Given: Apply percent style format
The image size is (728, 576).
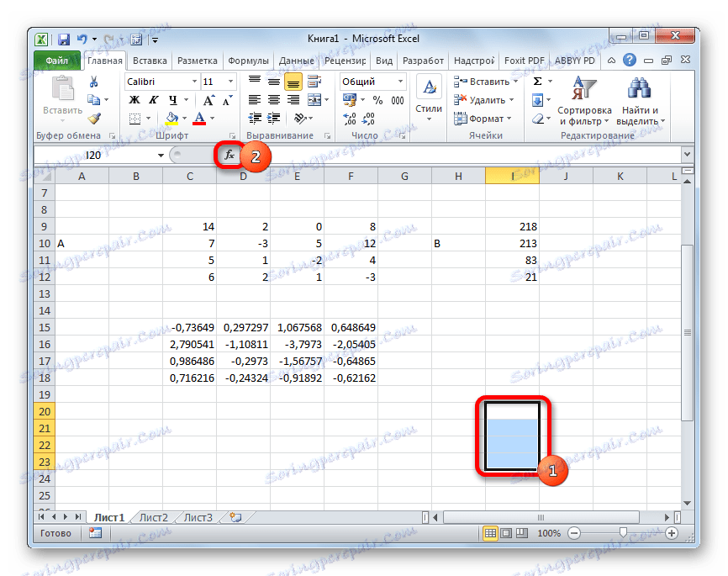Looking at the screenshot, I should pyautogui.click(x=378, y=100).
